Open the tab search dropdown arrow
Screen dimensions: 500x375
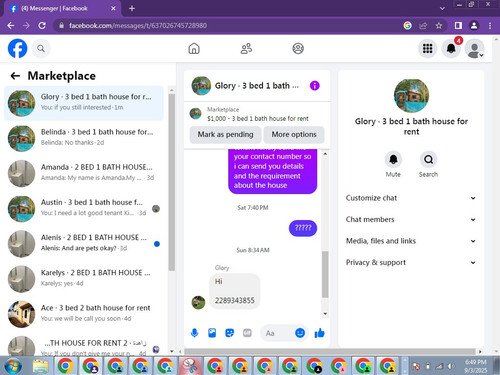(x=442, y=8)
